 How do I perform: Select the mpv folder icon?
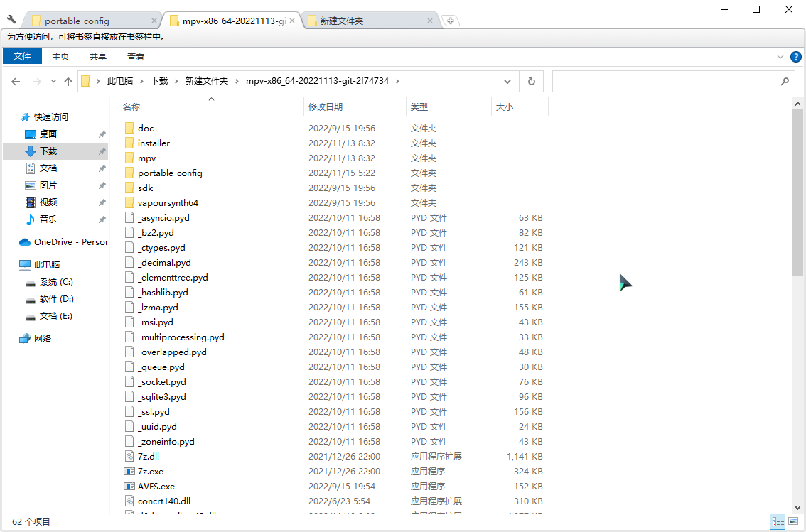pyautogui.click(x=129, y=158)
